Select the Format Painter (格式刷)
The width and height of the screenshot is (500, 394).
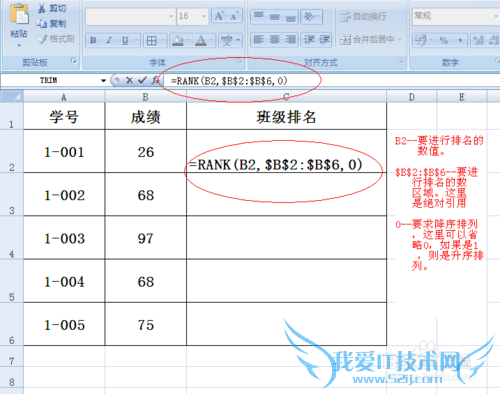tap(56, 39)
